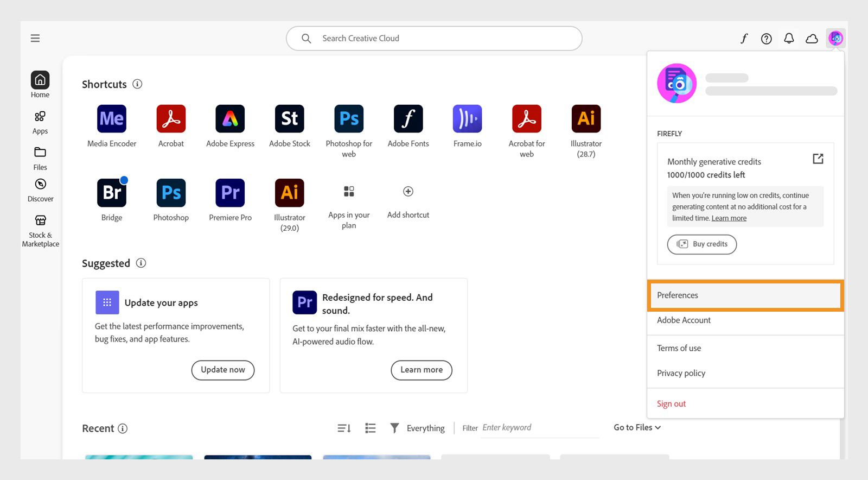Click the Update now button

[x=223, y=370]
